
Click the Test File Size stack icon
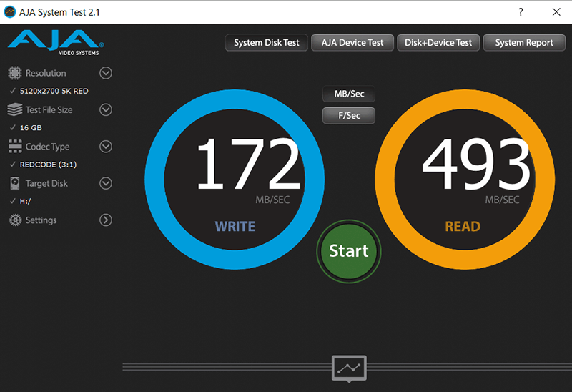coord(15,109)
